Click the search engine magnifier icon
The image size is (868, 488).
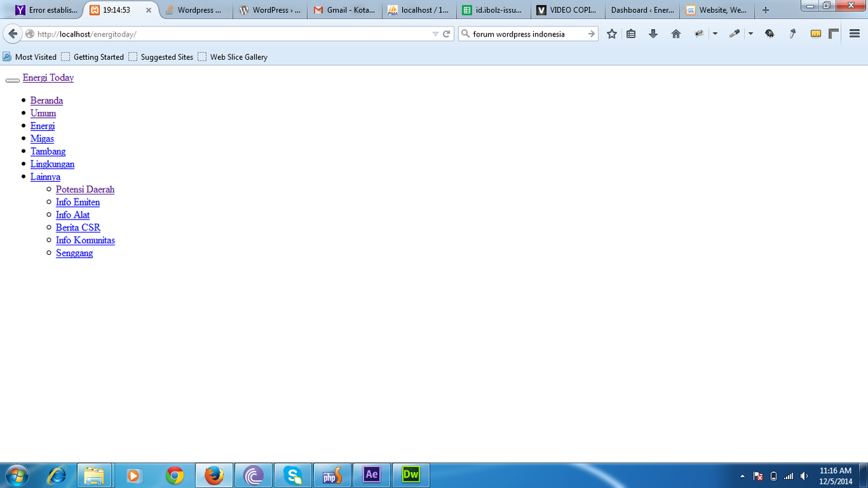466,34
